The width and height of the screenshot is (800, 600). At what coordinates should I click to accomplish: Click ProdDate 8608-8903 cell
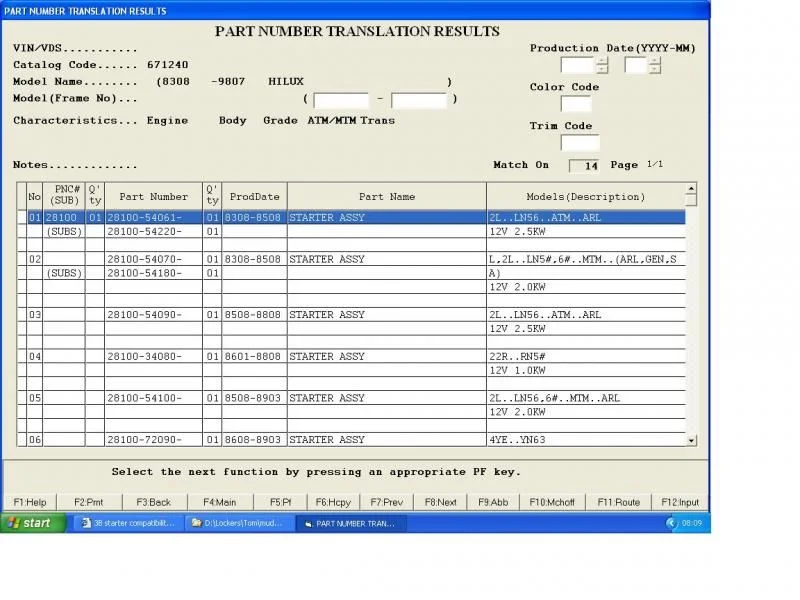tap(253, 439)
